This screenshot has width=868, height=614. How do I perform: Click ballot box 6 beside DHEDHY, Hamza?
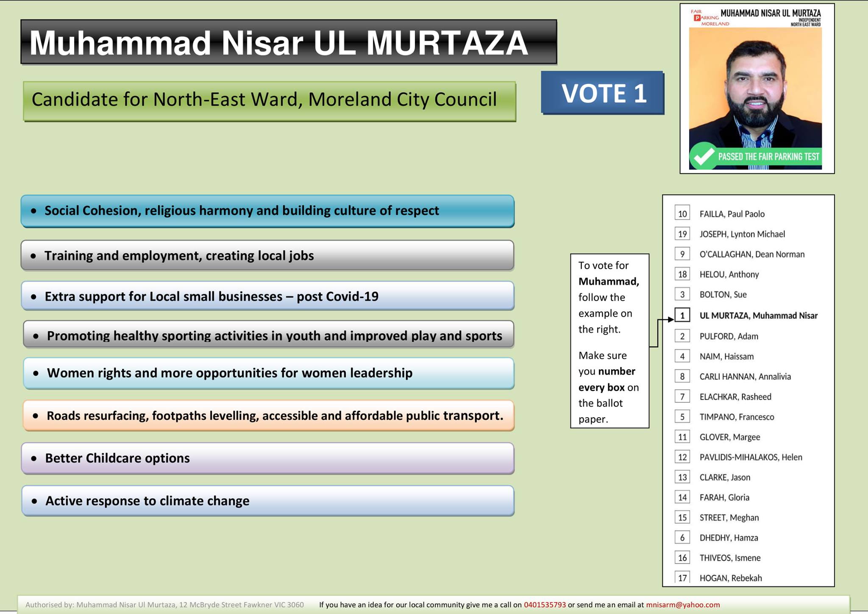682,538
